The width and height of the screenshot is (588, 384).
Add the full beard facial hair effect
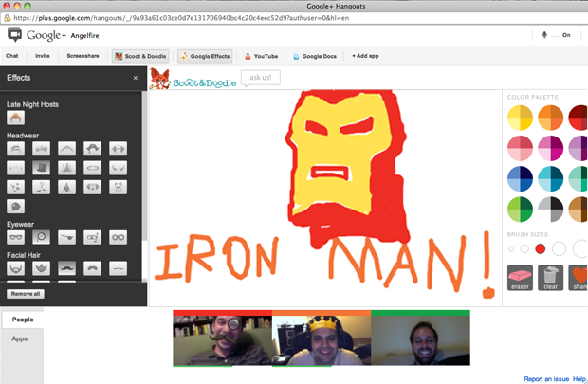pyautogui.click(x=41, y=268)
